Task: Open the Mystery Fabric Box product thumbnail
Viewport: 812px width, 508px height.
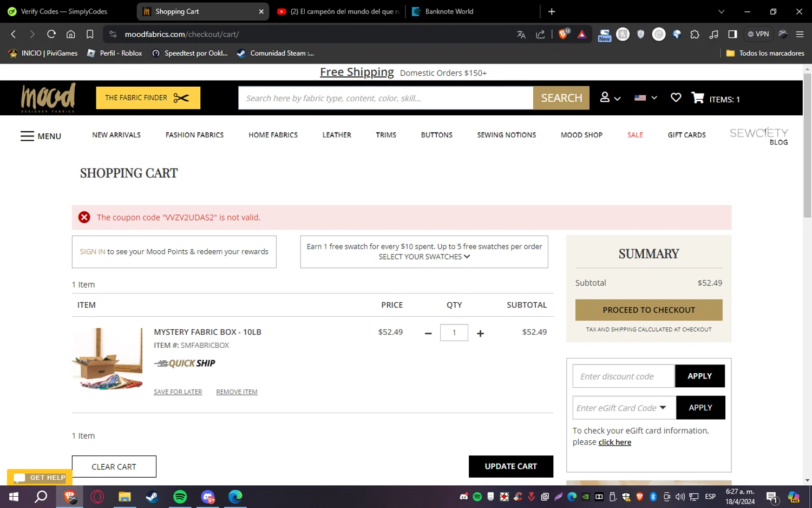Action: click(107, 359)
